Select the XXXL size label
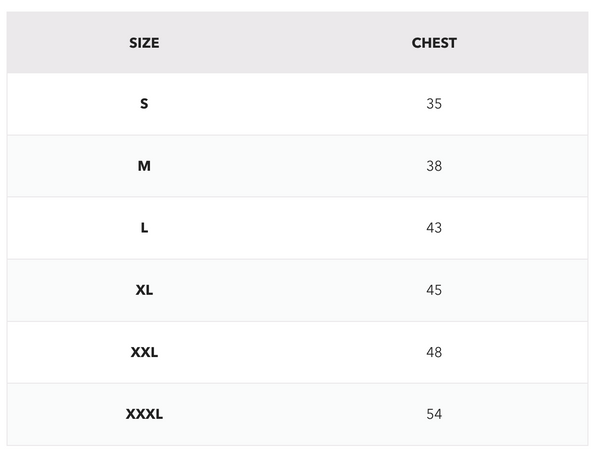The image size is (600, 458). point(144,414)
